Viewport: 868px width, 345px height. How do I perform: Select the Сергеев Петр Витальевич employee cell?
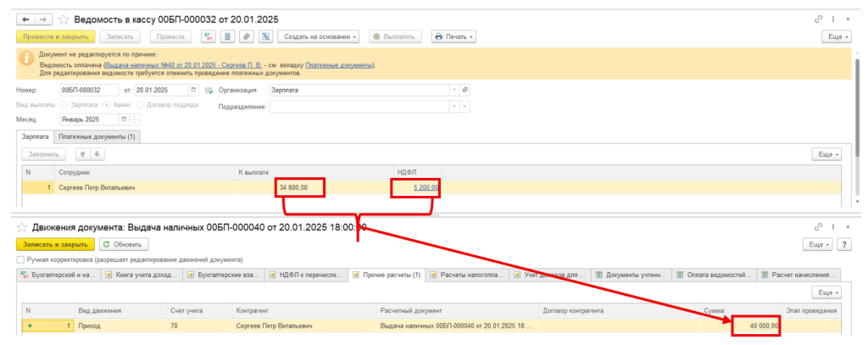tap(146, 187)
